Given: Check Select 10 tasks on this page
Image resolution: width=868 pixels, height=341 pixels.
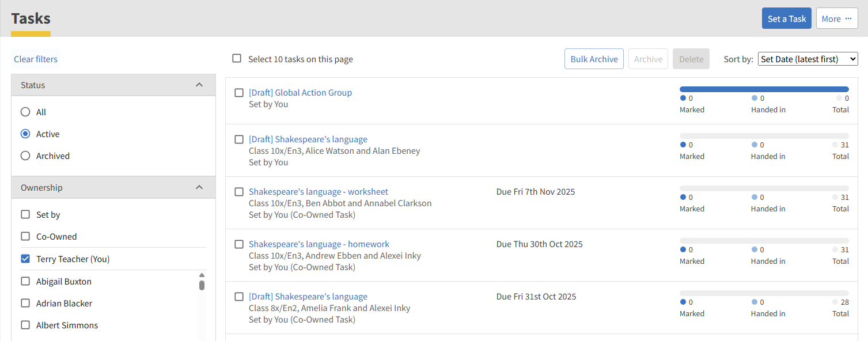Looking at the screenshot, I should (x=237, y=58).
